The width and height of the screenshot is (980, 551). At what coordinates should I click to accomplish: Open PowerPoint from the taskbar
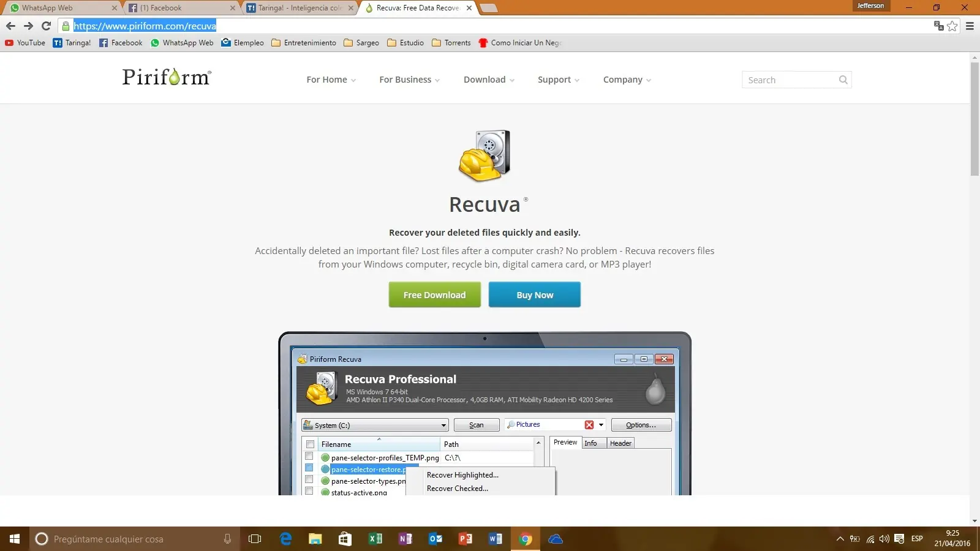tap(466, 539)
